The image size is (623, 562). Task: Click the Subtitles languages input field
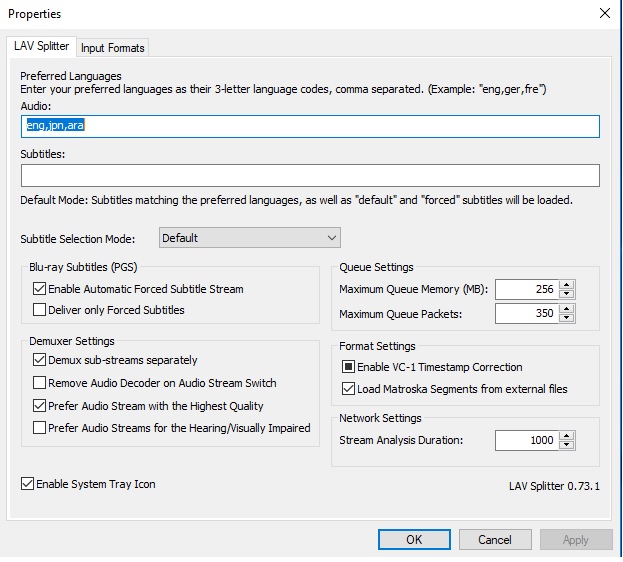click(x=310, y=176)
